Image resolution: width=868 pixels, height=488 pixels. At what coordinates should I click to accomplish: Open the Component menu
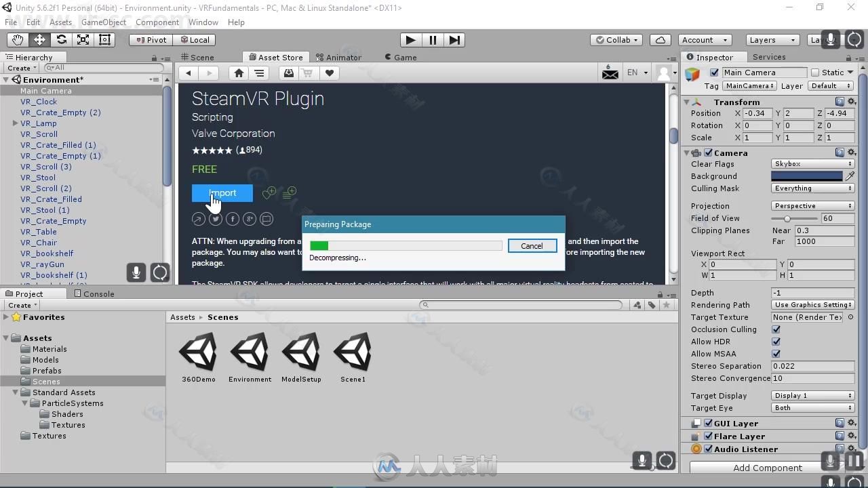tap(157, 22)
